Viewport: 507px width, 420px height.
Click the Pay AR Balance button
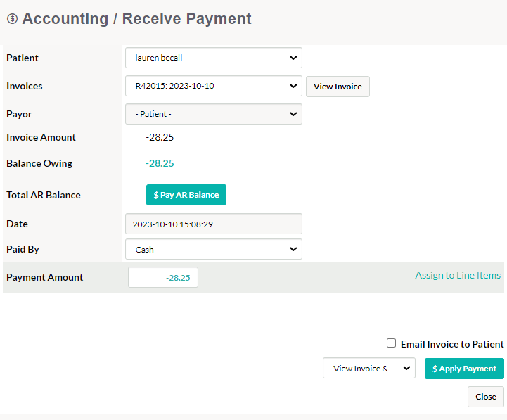186,195
